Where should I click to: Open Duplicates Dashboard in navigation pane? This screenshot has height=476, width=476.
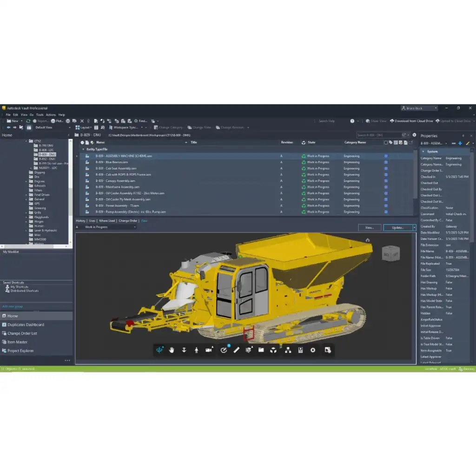[x=26, y=324]
